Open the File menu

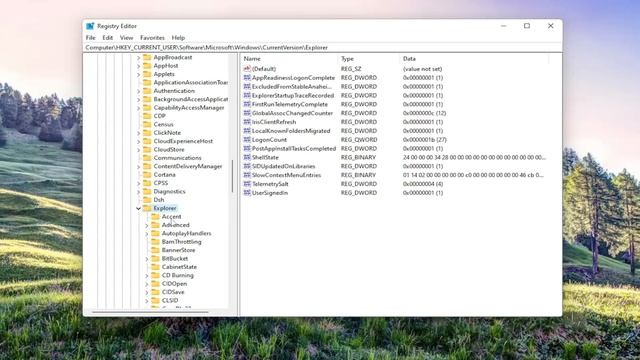pyautogui.click(x=91, y=38)
